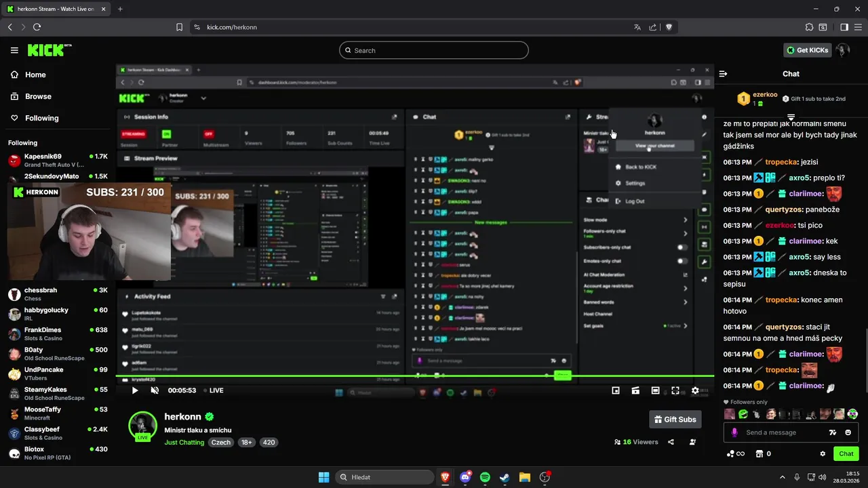The width and height of the screenshot is (868, 488).
Task: Collapse the Chat panel
Action: [723, 74]
